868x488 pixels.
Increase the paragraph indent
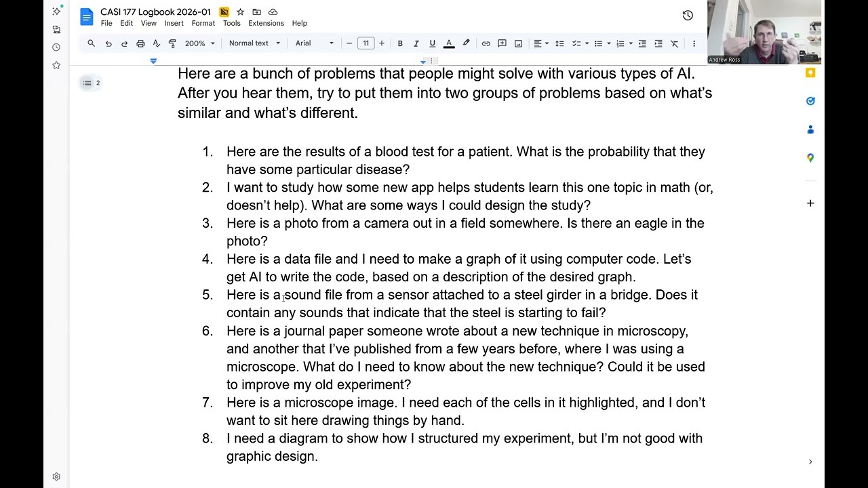[658, 43]
